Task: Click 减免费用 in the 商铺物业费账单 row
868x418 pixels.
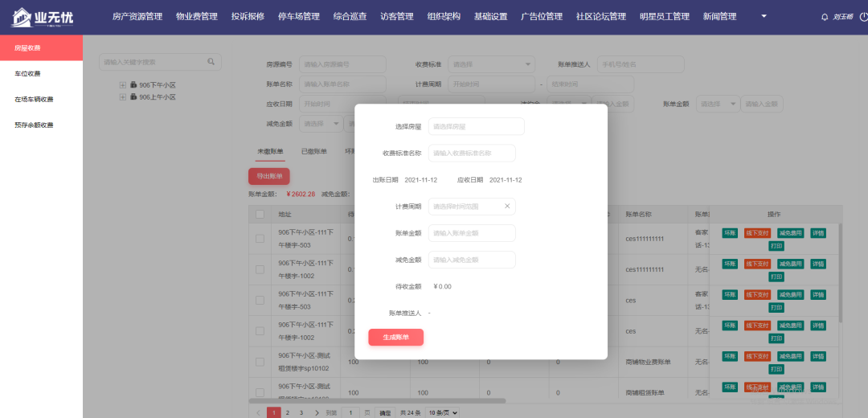Action: [791, 356]
